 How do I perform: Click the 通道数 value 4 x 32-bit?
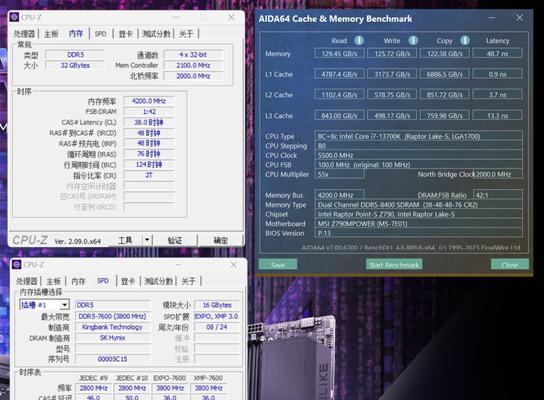point(193,54)
